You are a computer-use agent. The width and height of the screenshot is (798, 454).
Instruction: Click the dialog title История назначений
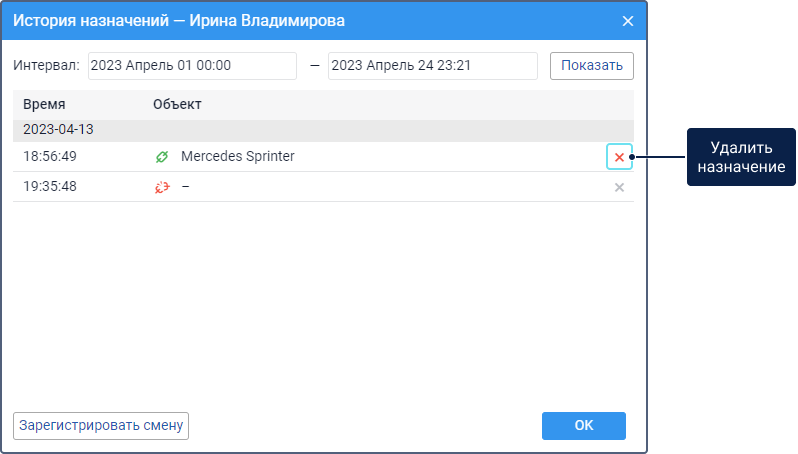pos(178,20)
